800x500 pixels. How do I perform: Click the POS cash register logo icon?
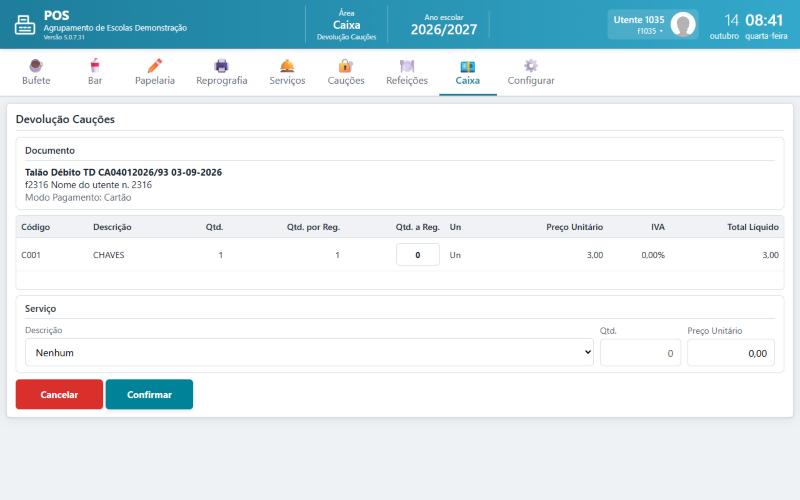coord(24,24)
